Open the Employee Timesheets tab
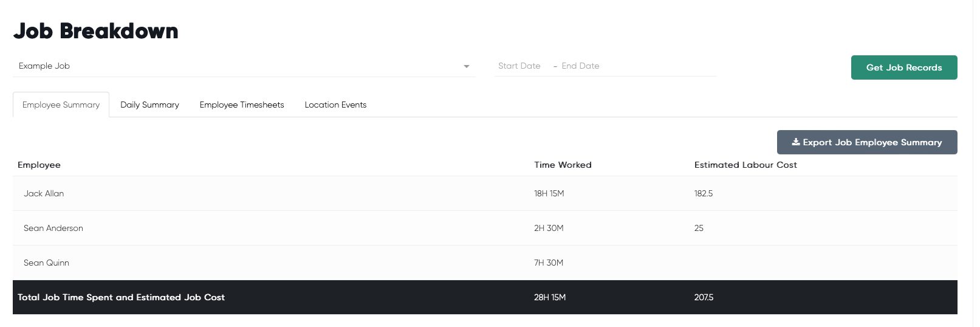 (x=242, y=105)
